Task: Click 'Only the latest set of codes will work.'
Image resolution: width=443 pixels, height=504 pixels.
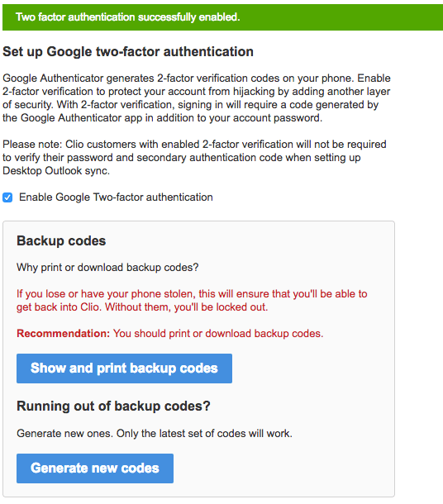Action: 204,433
